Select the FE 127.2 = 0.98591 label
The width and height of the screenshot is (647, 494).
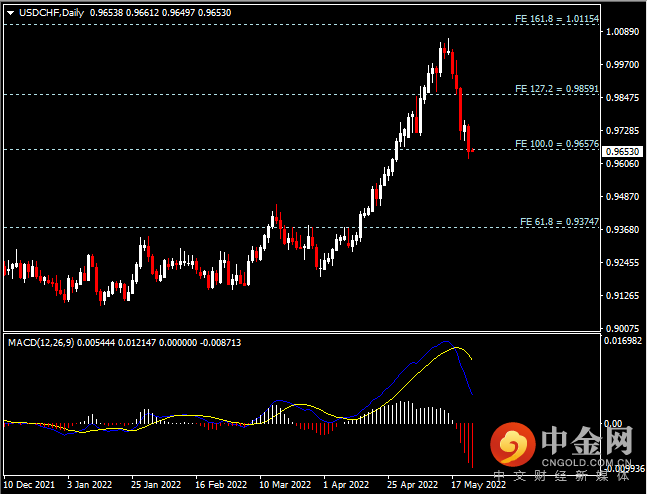[x=557, y=89]
